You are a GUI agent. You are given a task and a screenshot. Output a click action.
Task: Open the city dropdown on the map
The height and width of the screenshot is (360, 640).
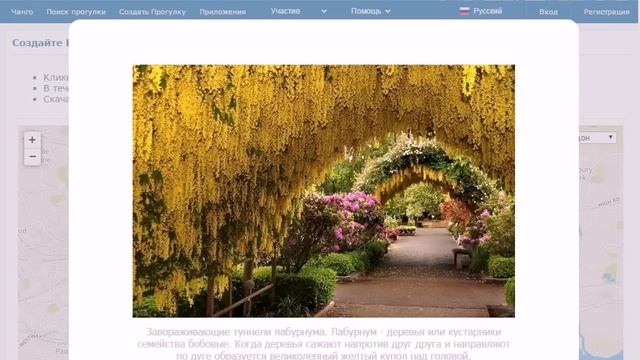[598, 138]
